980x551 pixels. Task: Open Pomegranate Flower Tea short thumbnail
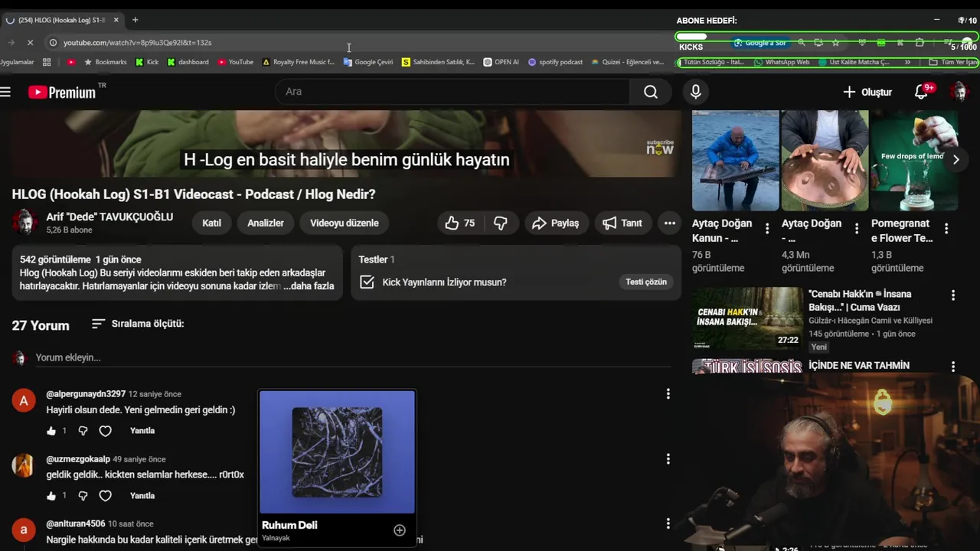914,160
